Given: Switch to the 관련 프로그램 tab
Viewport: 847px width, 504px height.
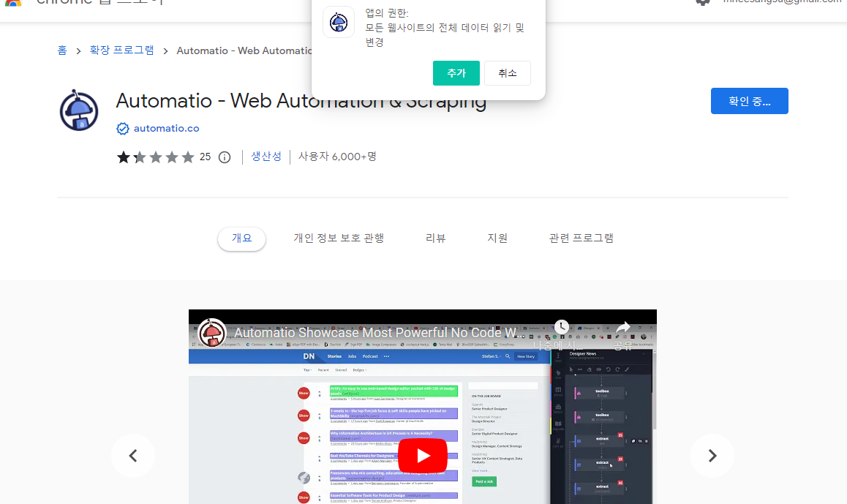Looking at the screenshot, I should 581,238.
